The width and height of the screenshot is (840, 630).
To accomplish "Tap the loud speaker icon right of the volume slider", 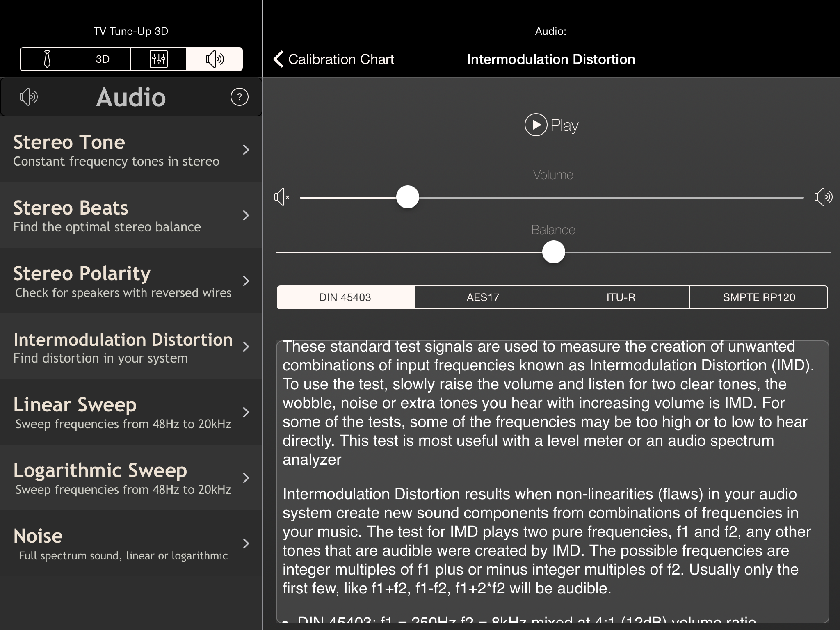I will pyautogui.click(x=823, y=197).
